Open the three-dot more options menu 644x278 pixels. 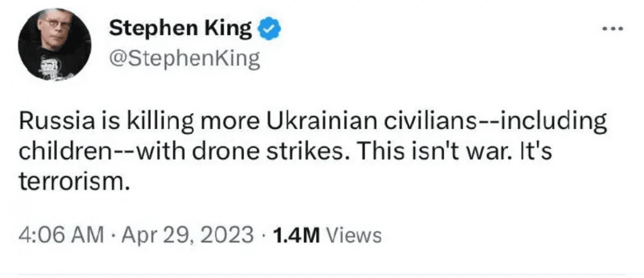click(613, 28)
